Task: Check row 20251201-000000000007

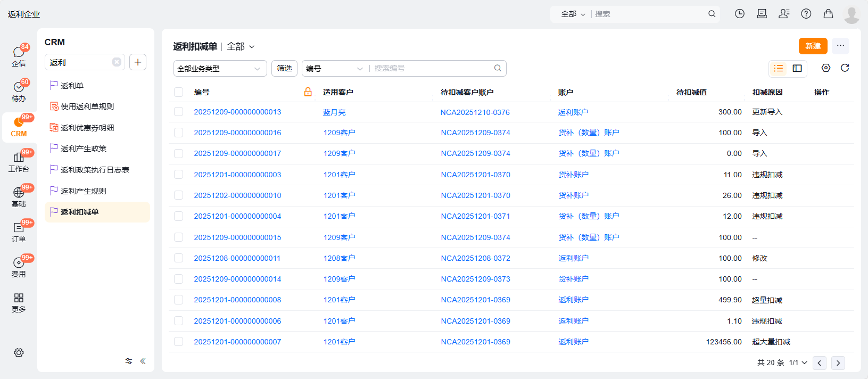Action: coord(178,342)
